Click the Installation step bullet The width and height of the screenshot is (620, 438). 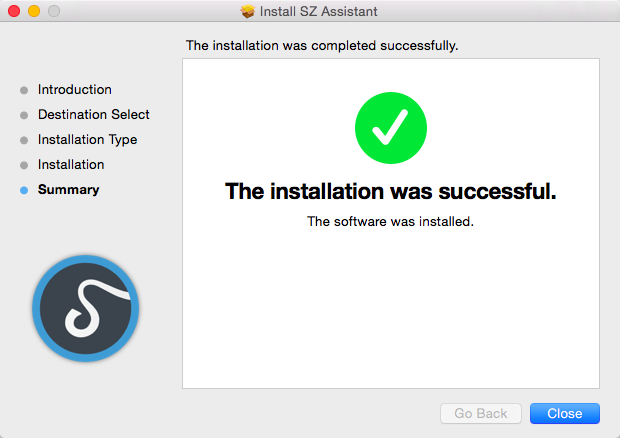24,165
